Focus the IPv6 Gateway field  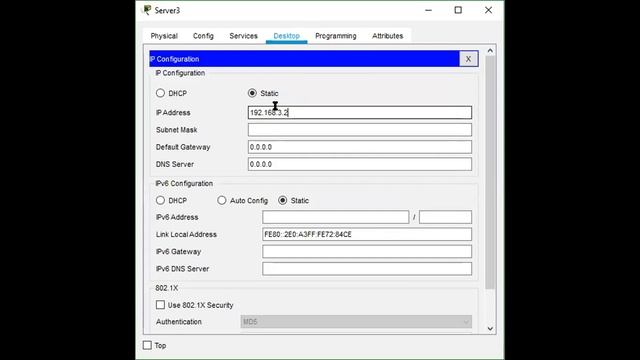367,251
